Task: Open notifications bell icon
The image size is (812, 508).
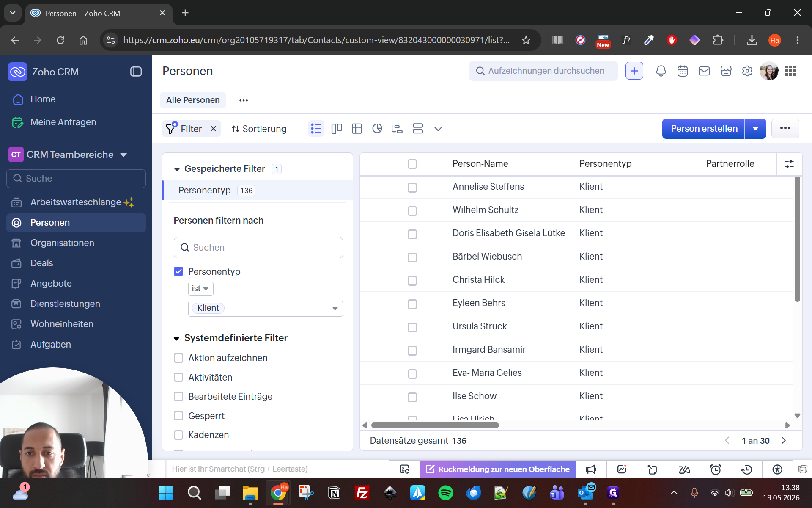Action: tap(661, 71)
